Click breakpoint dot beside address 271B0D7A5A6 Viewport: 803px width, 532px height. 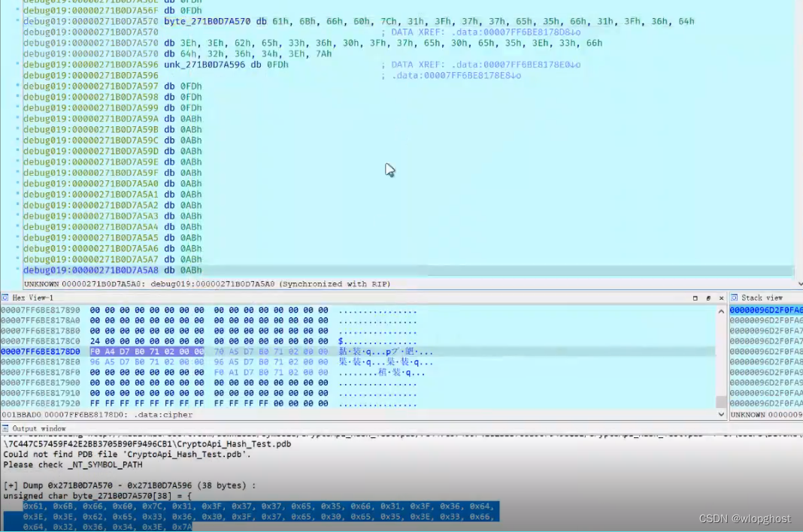click(18, 248)
